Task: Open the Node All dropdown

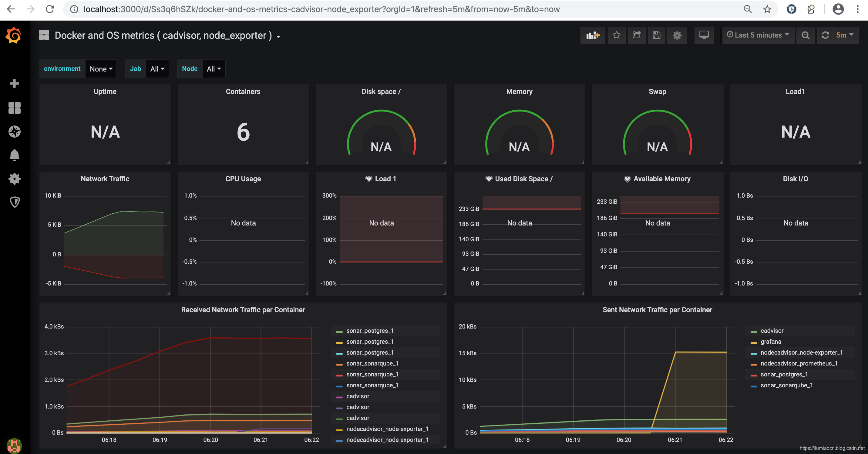Action: [x=214, y=69]
